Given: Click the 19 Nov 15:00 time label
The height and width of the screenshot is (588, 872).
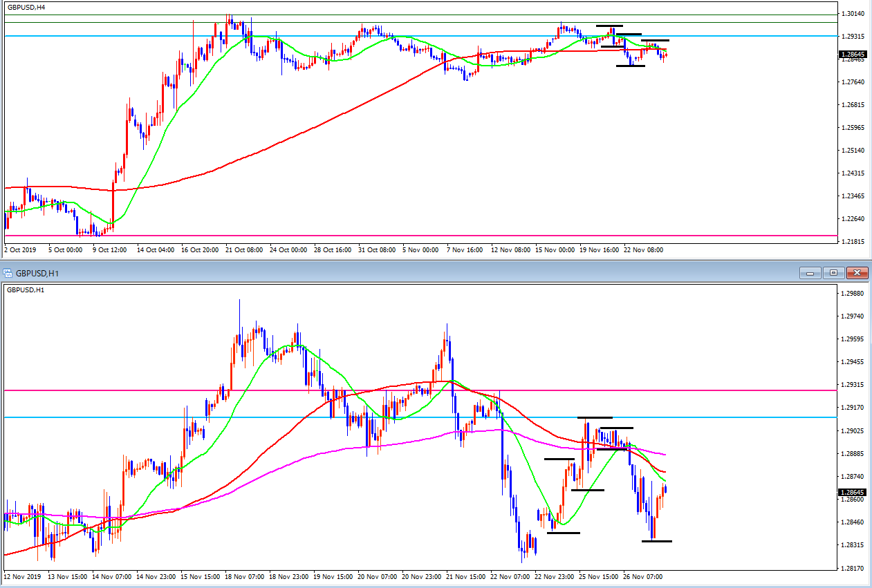Looking at the screenshot, I should coord(333,575).
